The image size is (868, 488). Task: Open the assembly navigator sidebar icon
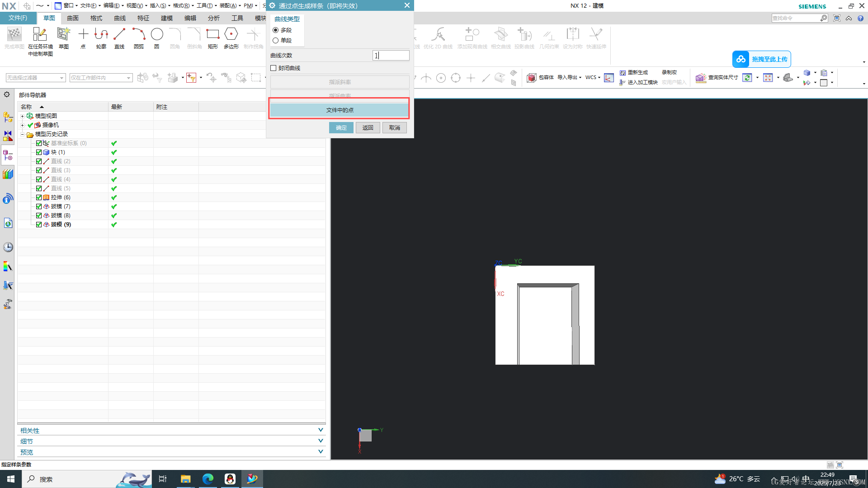pyautogui.click(x=8, y=117)
